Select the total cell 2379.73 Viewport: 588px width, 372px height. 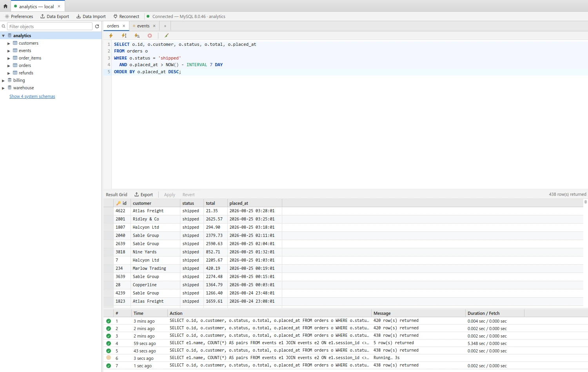(x=215, y=235)
